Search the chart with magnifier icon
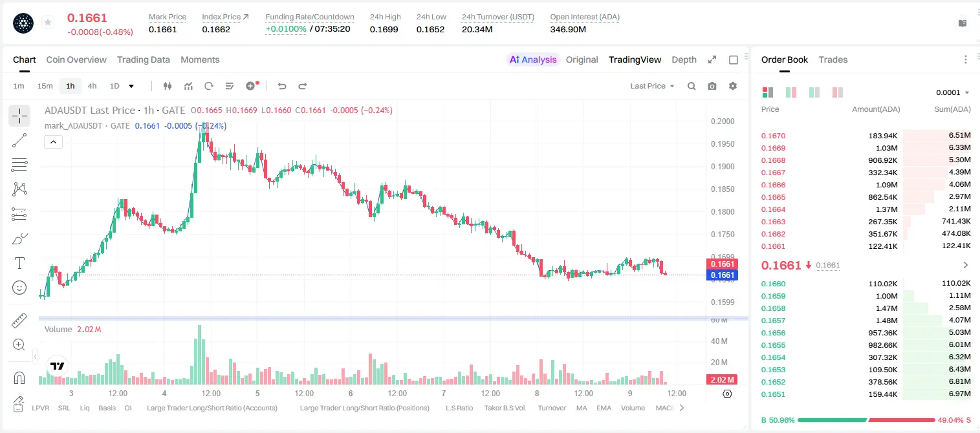This screenshot has width=980, height=433. 691,86
